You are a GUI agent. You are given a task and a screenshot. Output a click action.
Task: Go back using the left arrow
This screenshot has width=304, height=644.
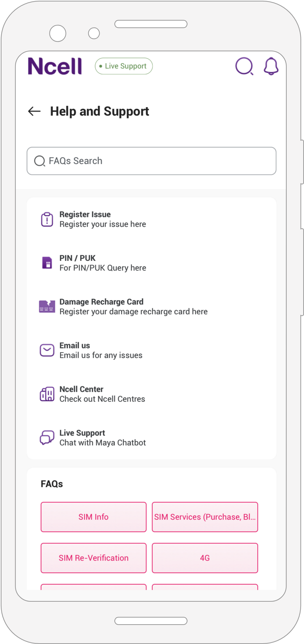click(34, 111)
